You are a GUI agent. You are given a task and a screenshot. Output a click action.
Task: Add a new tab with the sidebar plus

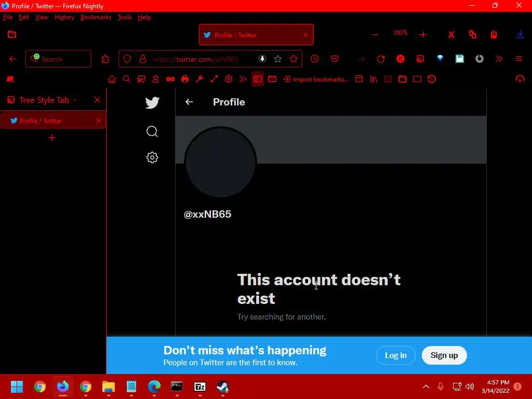52,138
